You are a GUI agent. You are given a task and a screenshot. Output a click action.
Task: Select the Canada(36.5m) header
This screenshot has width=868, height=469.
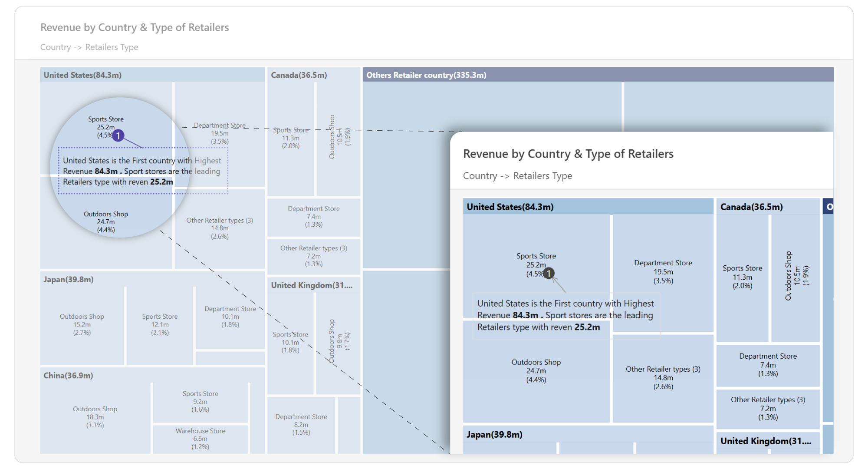click(x=314, y=75)
